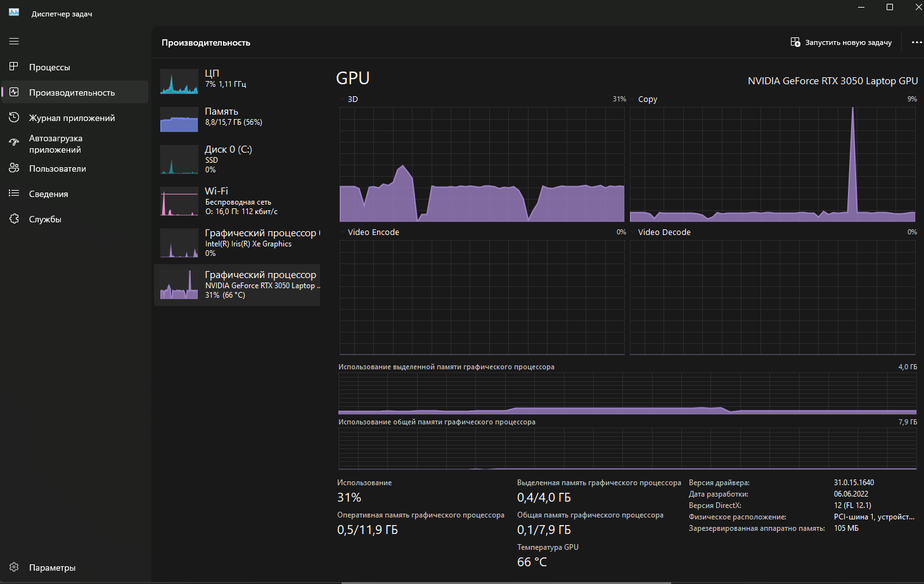924x584 pixels.
Task: Click the dedicated GPU memory usage graph
Action: coord(627,393)
